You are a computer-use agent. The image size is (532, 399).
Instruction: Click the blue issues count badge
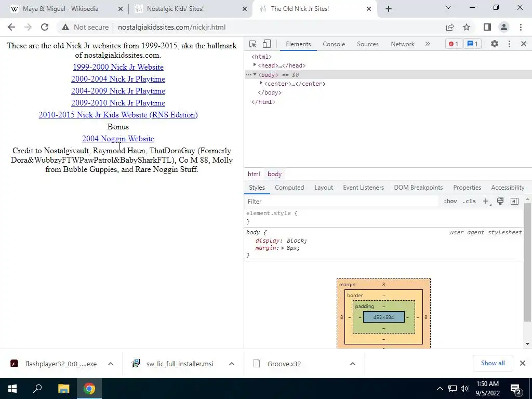(x=472, y=44)
